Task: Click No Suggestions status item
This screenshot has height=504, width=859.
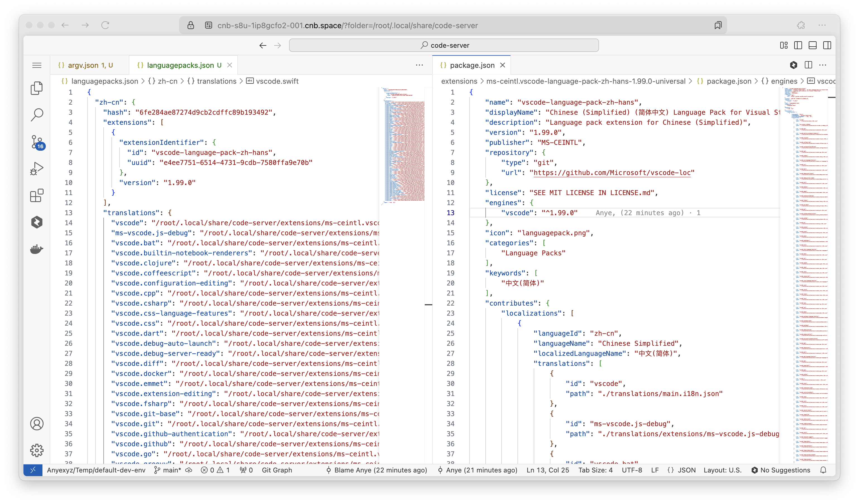Action: tap(781, 470)
